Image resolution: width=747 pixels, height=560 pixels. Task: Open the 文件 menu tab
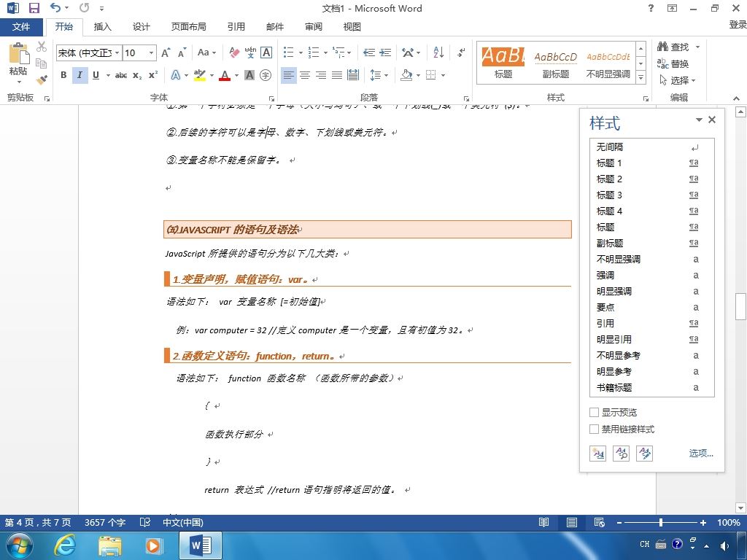tap(21, 27)
